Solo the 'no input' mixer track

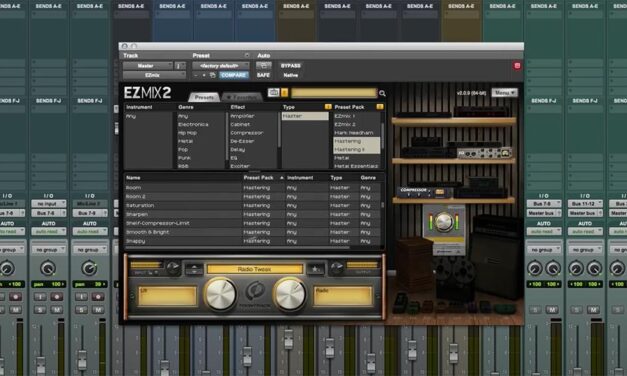40,310
